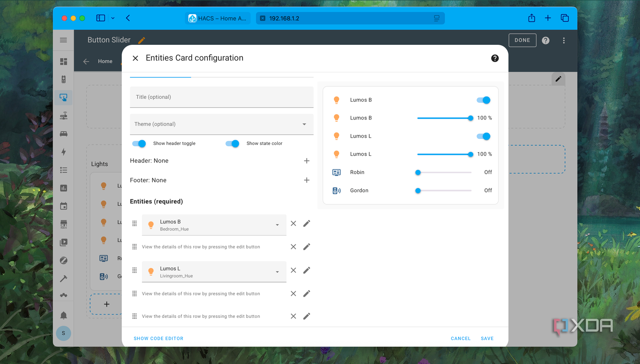Open the dashboard three-dot overflow menu

564,40
